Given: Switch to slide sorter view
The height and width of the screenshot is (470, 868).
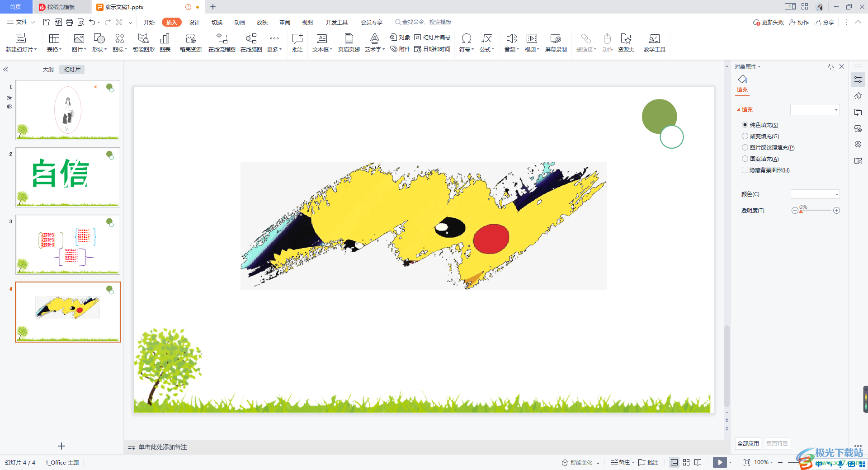Looking at the screenshot, I should click(686, 462).
